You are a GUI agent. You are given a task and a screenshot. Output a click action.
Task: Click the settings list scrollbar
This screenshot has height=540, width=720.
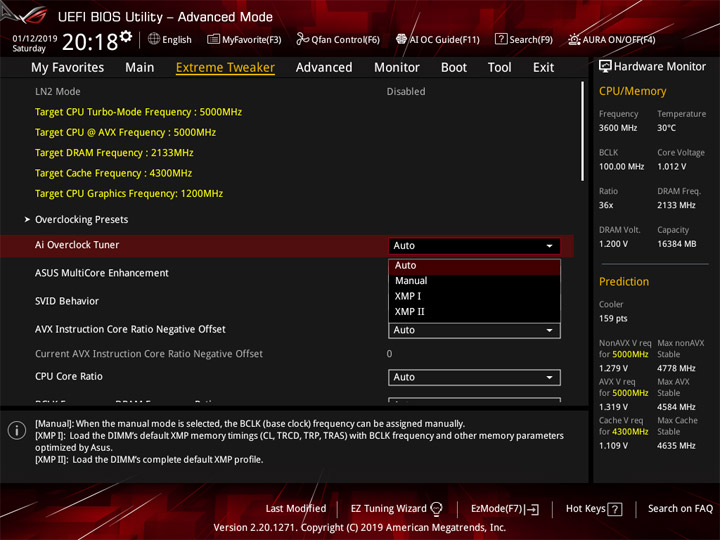click(x=582, y=131)
